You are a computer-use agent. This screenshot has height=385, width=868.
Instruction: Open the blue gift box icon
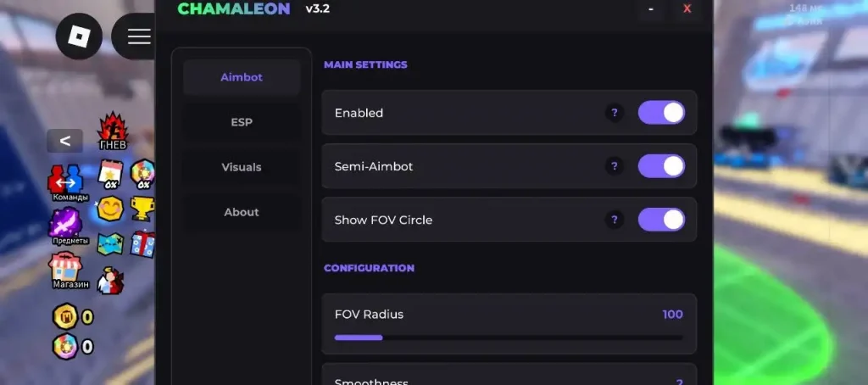tap(142, 243)
